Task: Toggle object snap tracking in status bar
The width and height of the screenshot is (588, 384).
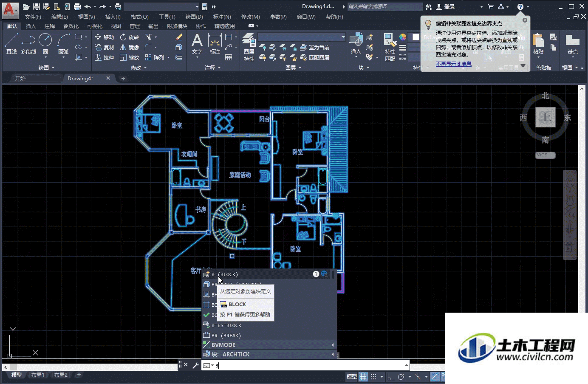Action: point(435,376)
